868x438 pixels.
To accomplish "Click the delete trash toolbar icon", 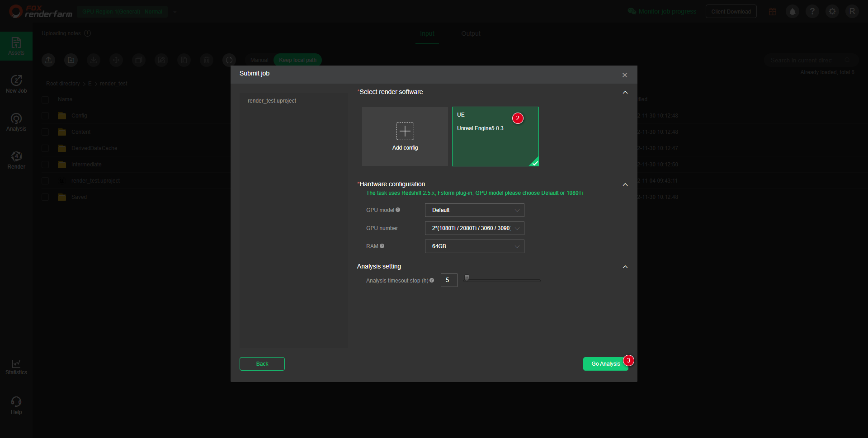I will coord(207,60).
